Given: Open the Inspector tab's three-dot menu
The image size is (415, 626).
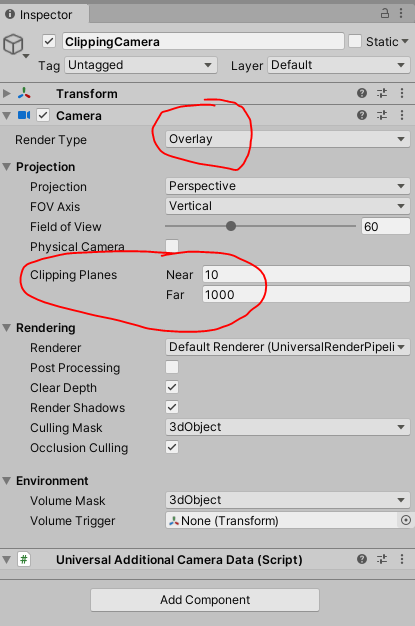Looking at the screenshot, I should pyautogui.click(x=401, y=14).
